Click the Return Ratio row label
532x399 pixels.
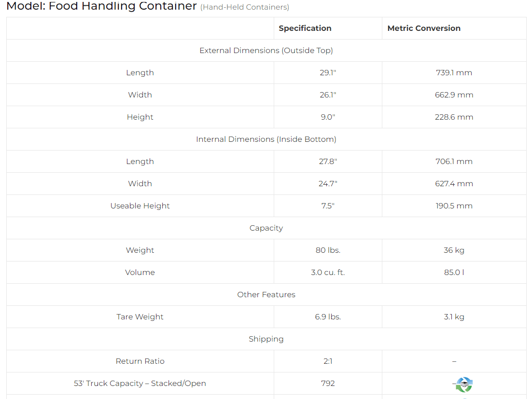tap(140, 361)
